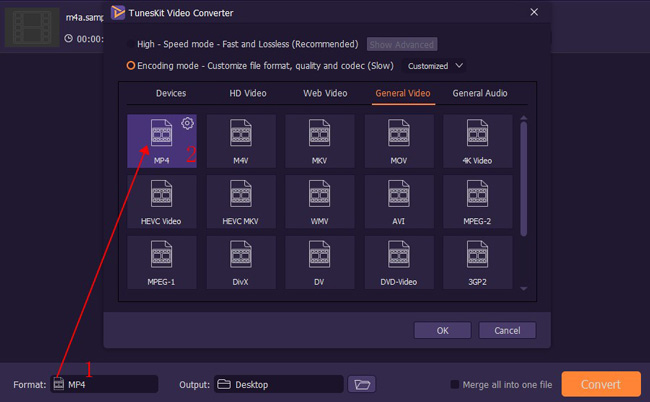Close the TunesKit Video Converter dialog

pyautogui.click(x=534, y=12)
